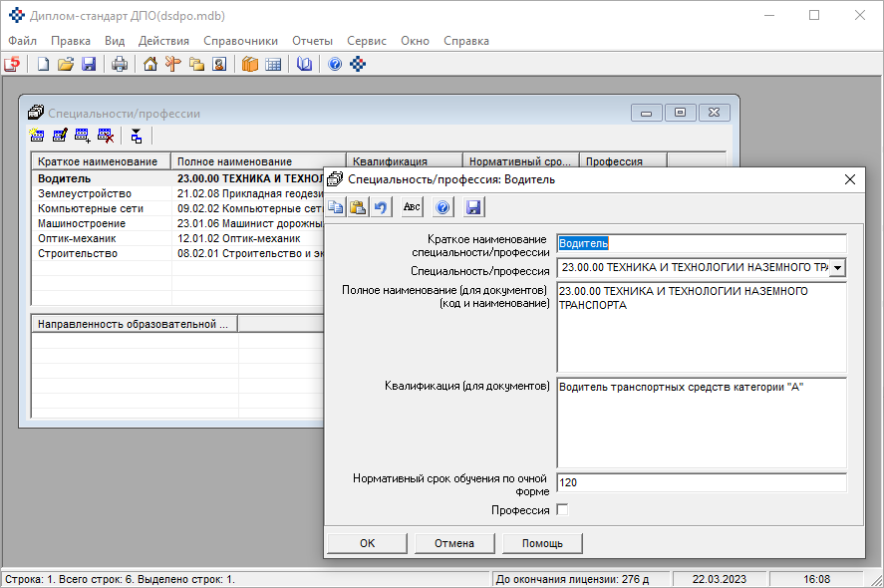This screenshot has width=884, height=588.
Task: Open file using the folder icon
Action: tap(66, 65)
